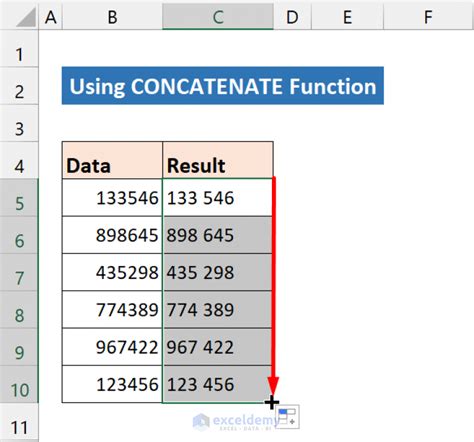474x442 pixels.
Task: Select column A header
Action: point(51,17)
